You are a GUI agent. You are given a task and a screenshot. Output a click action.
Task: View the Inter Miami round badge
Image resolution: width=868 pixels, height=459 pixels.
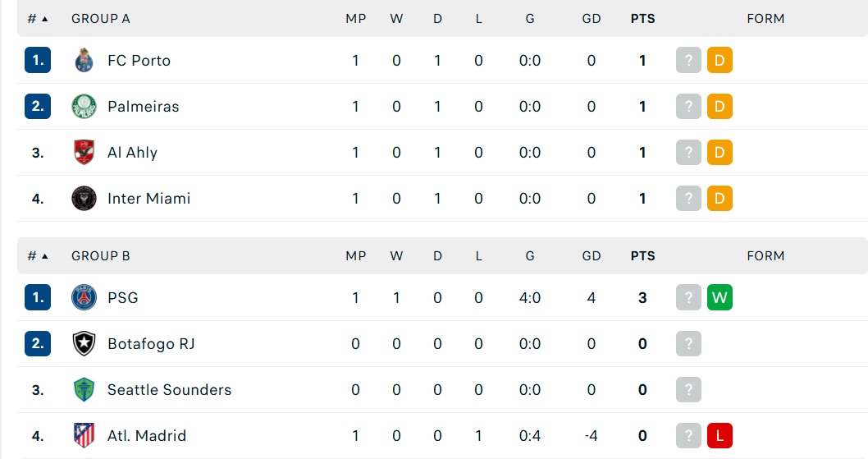coord(85,199)
